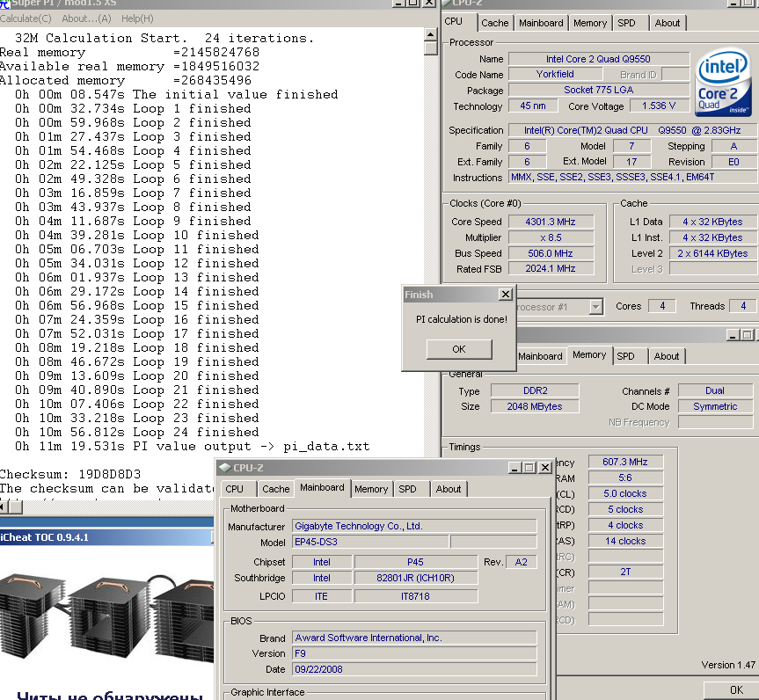Switch to Memory tab in top CPU-Z window
The width and height of the screenshot is (759, 700).
point(590,23)
